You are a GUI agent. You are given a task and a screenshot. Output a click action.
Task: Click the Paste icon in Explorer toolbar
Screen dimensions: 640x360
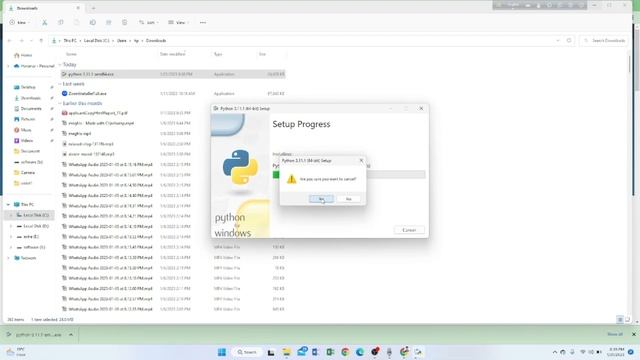pyautogui.click(x=77, y=22)
